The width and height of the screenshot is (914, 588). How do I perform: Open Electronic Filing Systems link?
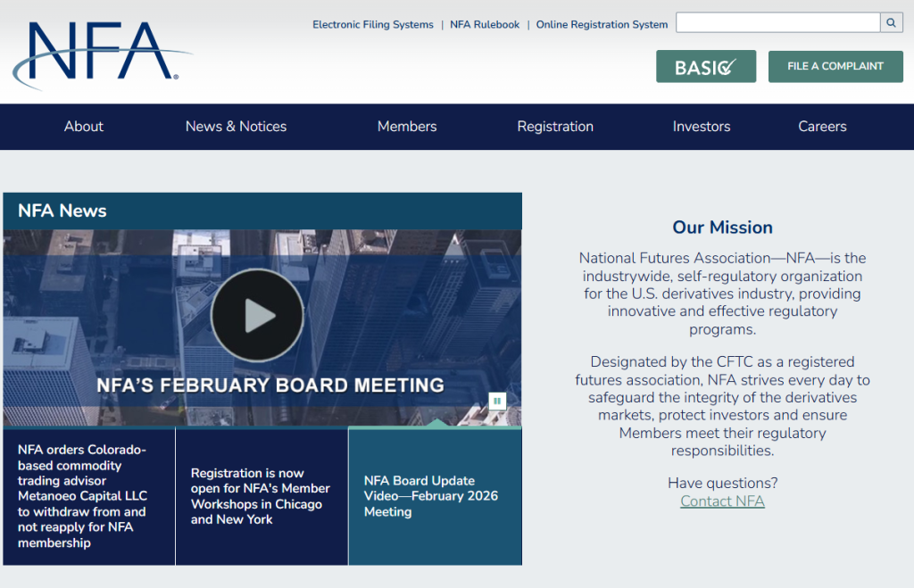(373, 24)
